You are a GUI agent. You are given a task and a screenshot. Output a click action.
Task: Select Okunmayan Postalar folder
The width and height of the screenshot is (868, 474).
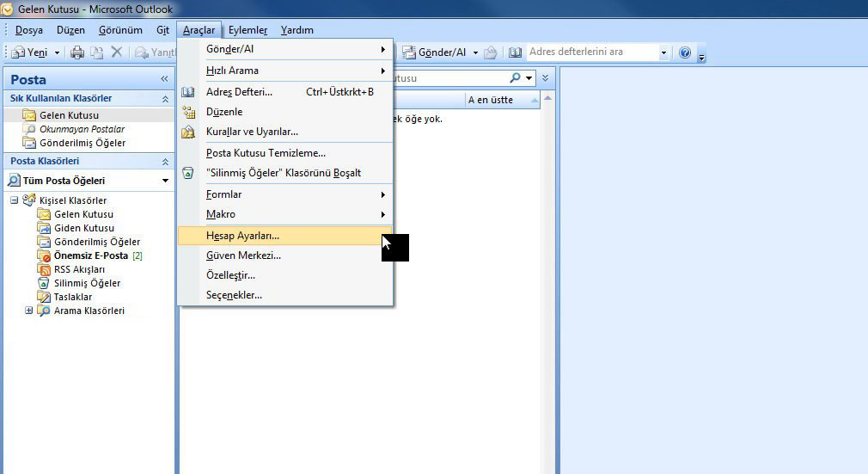[x=82, y=129]
